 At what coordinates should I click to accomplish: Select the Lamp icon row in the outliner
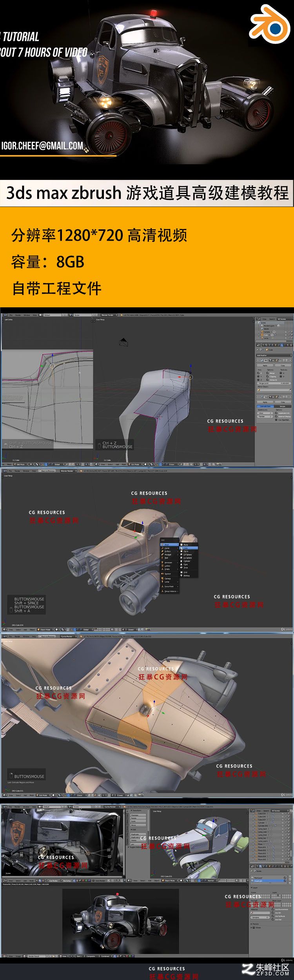click(262, 338)
